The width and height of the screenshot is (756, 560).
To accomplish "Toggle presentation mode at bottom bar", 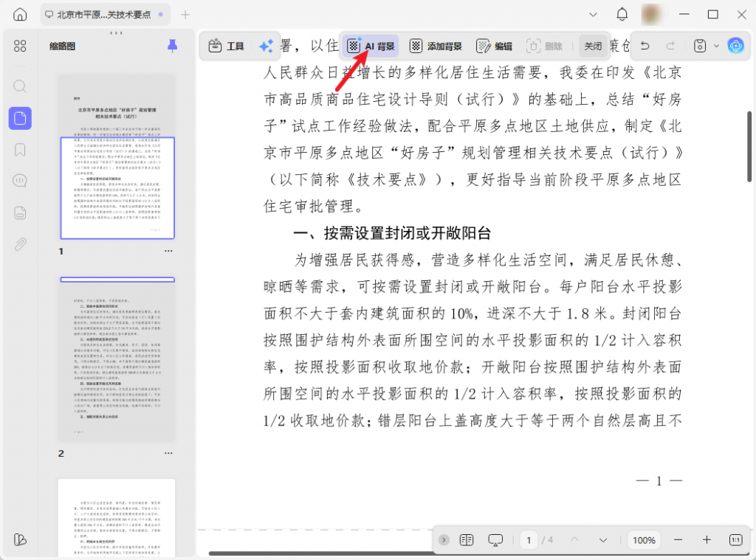I will pyautogui.click(x=496, y=539).
